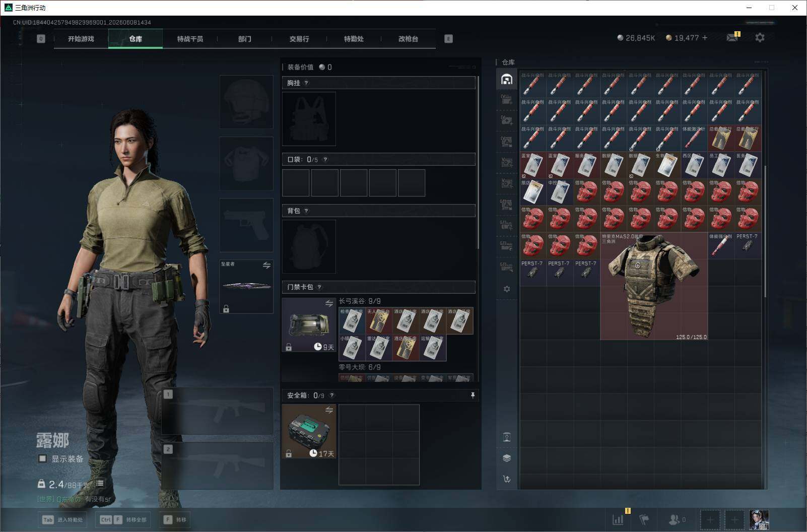Viewport: 807px width, 532px height.
Task: Click the 26,845K currency balance
Action: (x=636, y=38)
